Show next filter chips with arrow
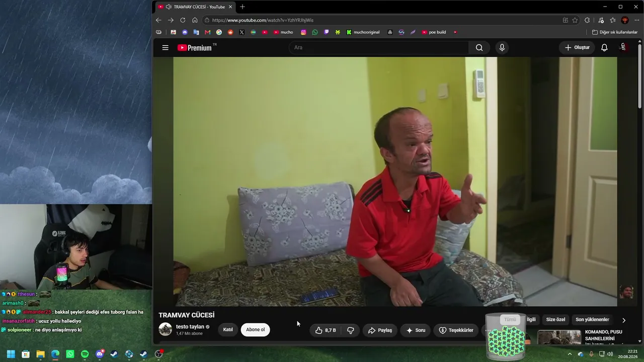 [x=624, y=320]
